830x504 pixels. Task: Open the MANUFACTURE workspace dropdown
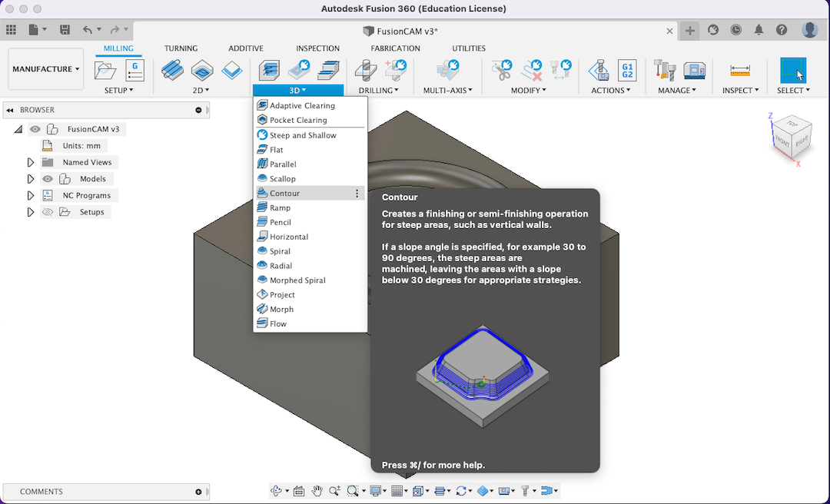(46, 69)
